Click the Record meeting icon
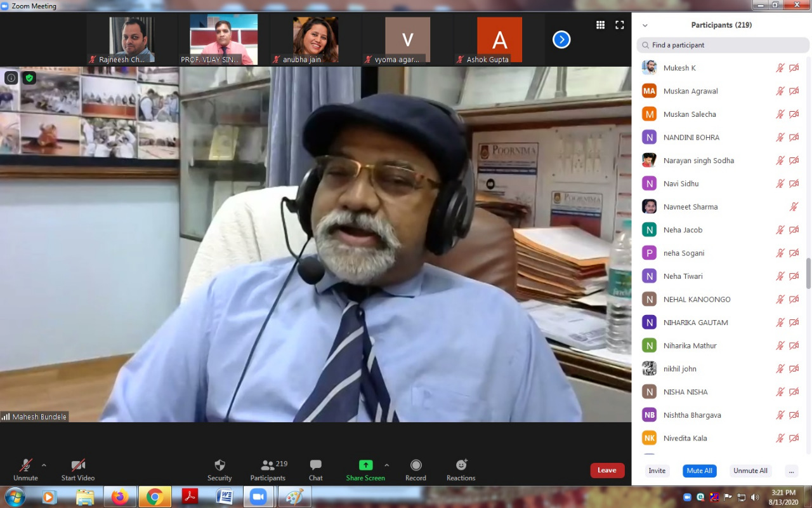The image size is (812, 508). pos(416,465)
